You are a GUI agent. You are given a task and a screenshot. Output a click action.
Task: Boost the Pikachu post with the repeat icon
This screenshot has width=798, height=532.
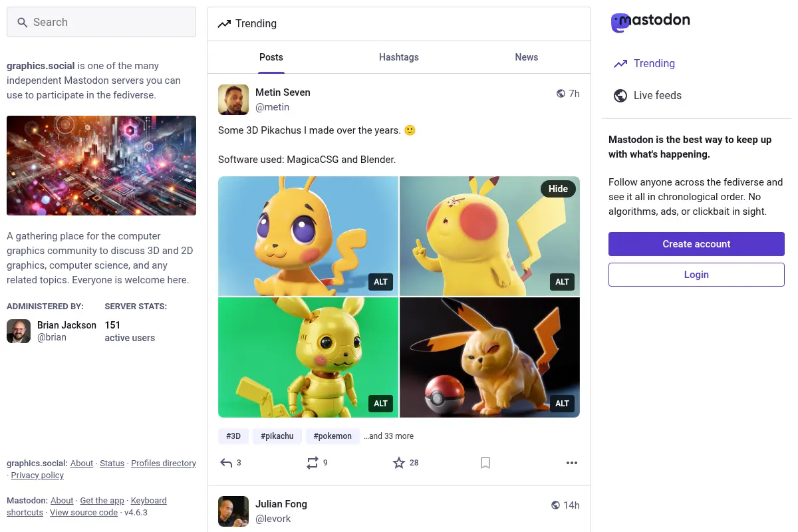(313, 463)
